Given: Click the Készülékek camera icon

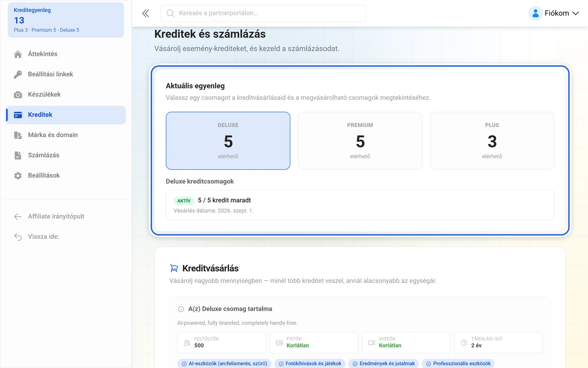Looking at the screenshot, I should tap(18, 94).
